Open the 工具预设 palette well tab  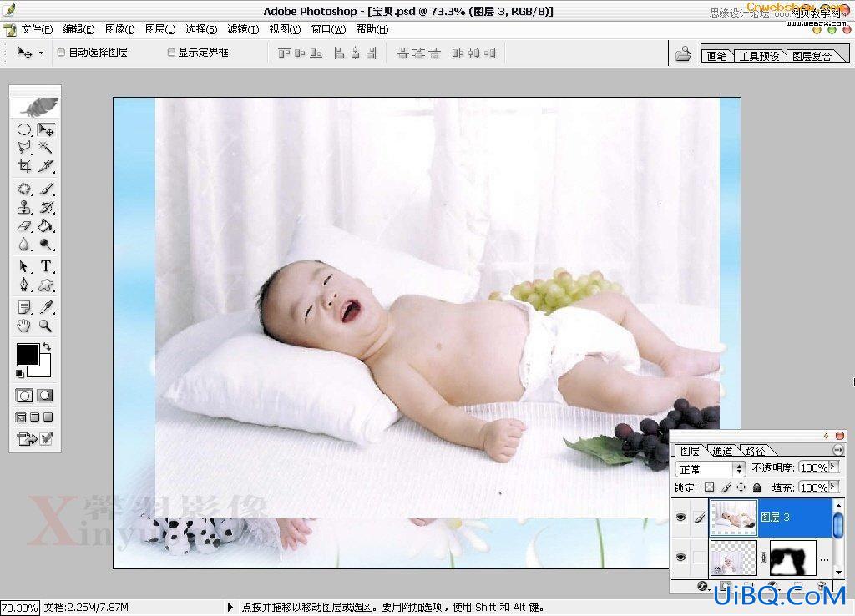coord(759,56)
